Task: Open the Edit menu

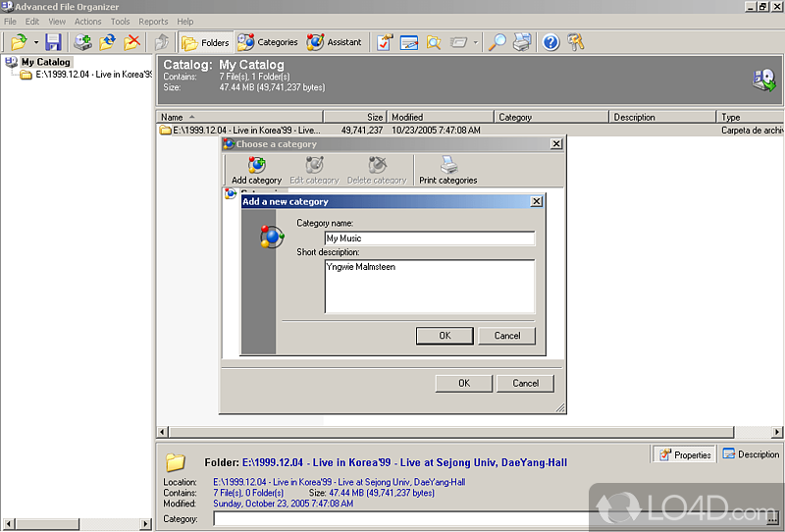Action: [x=32, y=22]
